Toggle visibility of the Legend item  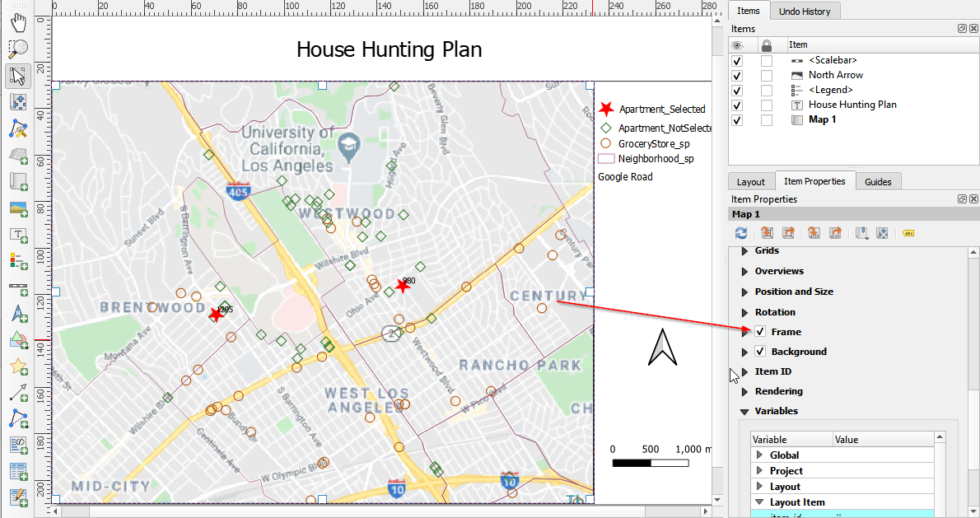point(738,91)
